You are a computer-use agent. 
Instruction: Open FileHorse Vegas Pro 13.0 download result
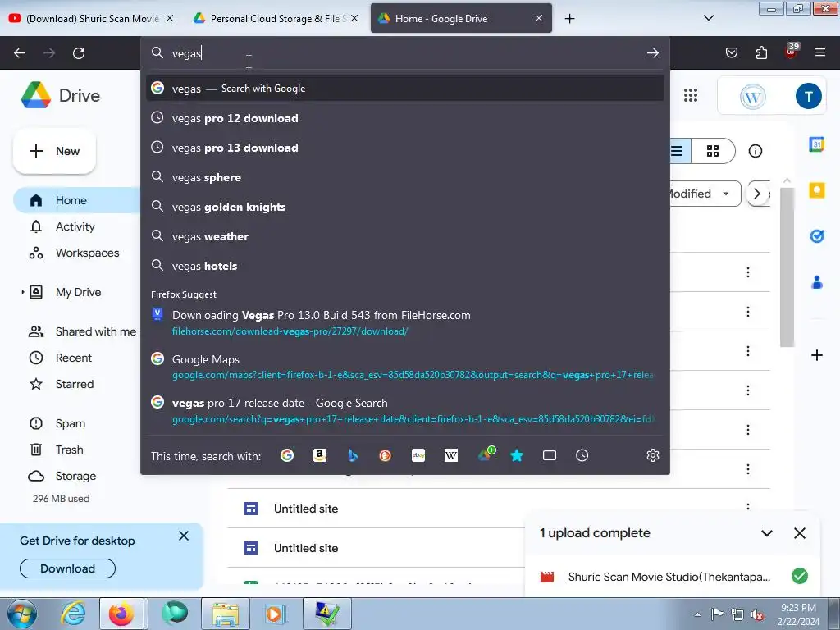point(404,322)
